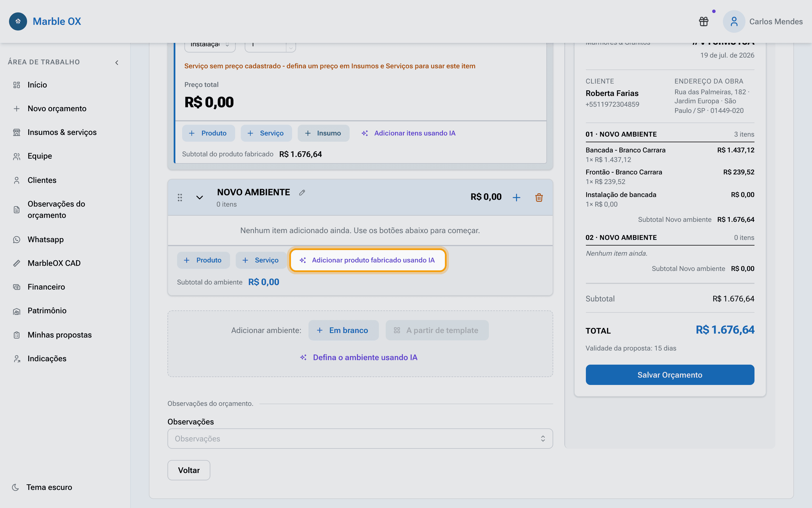Click the Equipe people icon
Screen dimensions: 812x508
[16, 156]
